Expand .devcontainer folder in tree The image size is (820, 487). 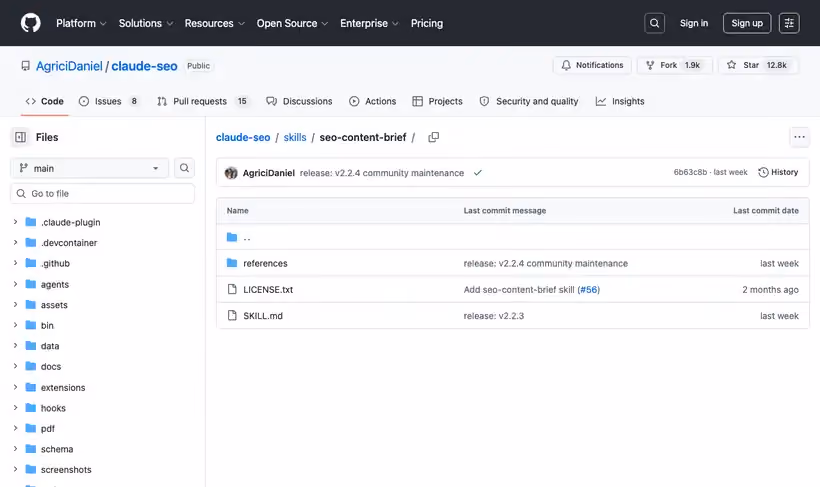tap(15, 242)
